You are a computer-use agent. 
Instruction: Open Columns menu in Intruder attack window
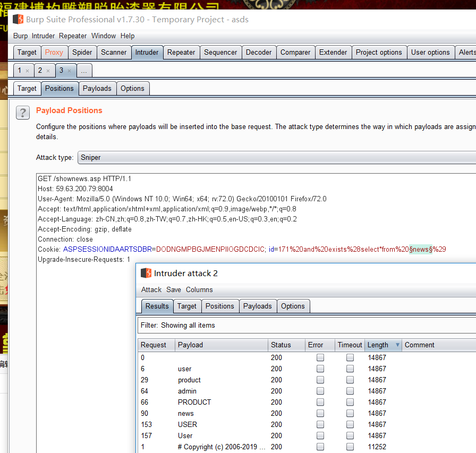coord(199,289)
